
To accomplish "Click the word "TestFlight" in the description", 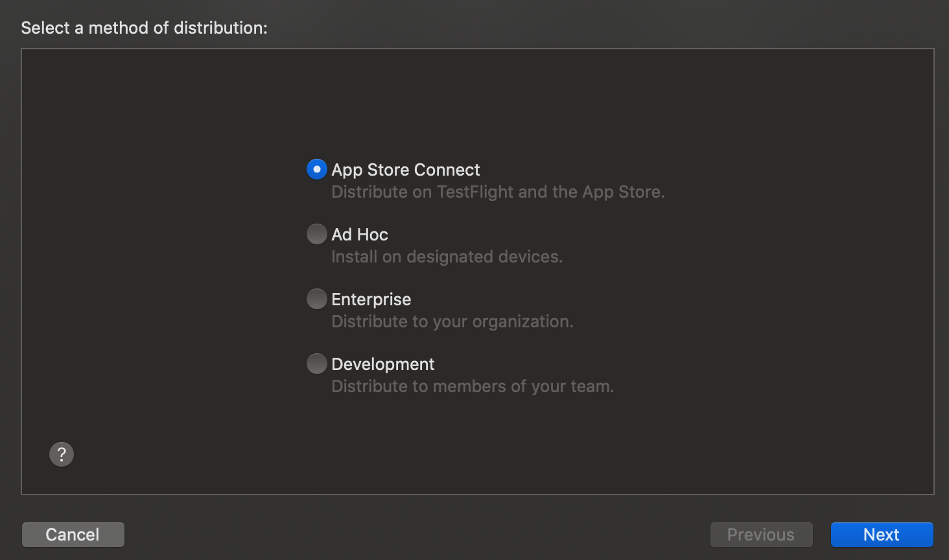I will coord(475,192).
